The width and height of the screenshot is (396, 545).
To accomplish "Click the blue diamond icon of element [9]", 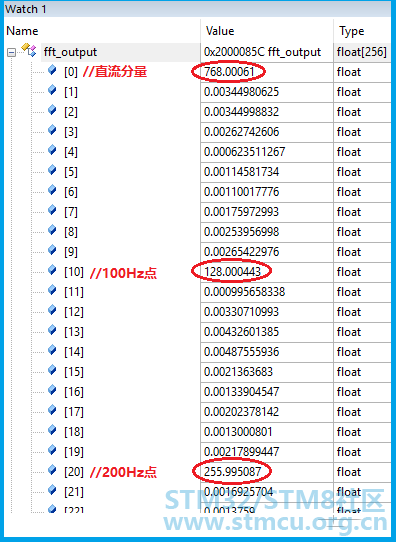I will click(52, 250).
